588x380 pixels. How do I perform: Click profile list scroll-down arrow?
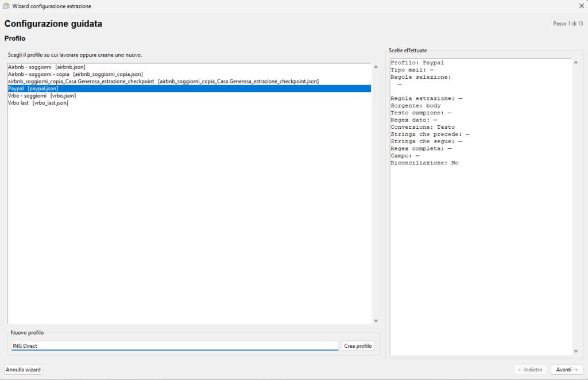point(376,321)
